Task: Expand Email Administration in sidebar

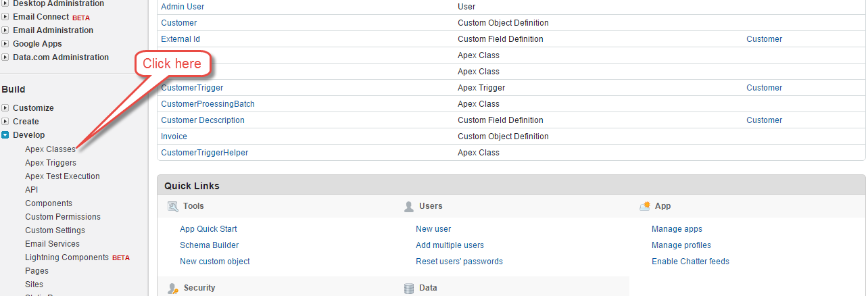Action: (x=5, y=30)
